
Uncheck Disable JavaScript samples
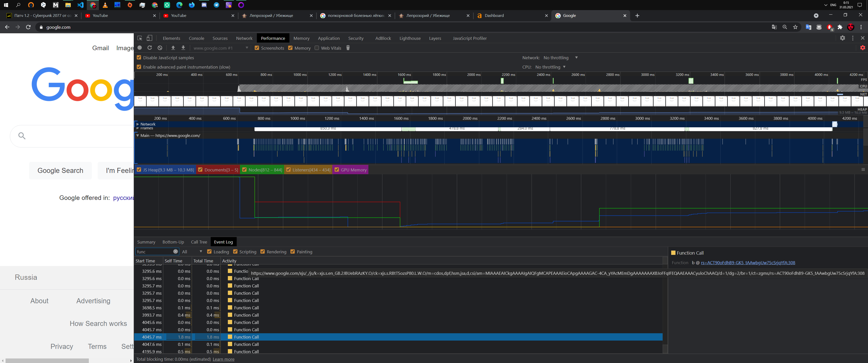point(139,57)
